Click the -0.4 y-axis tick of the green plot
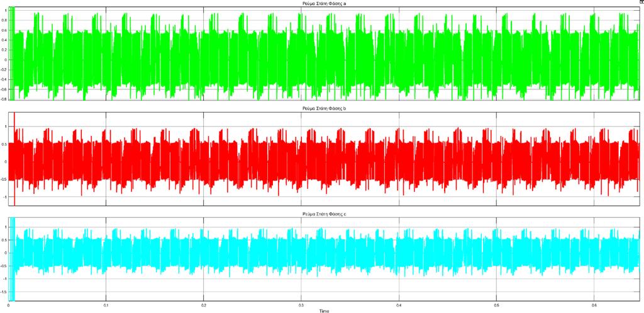 pyautogui.click(x=4, y=79)
